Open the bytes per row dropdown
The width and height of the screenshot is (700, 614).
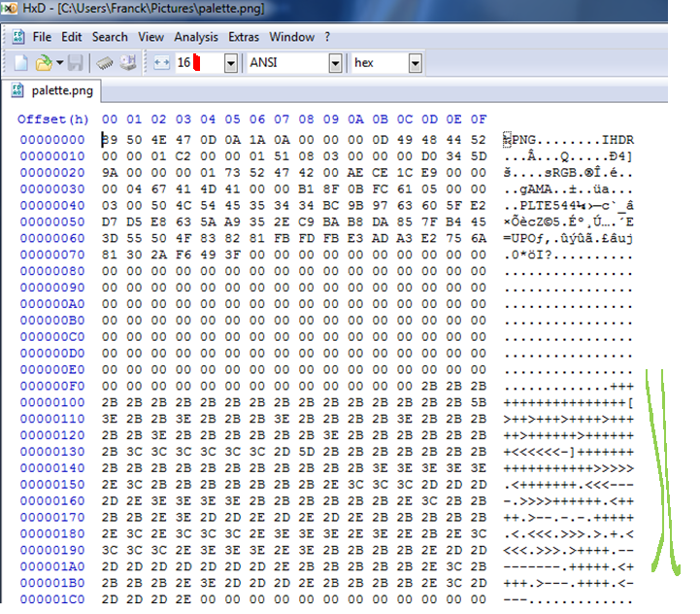tap(230, 63)
